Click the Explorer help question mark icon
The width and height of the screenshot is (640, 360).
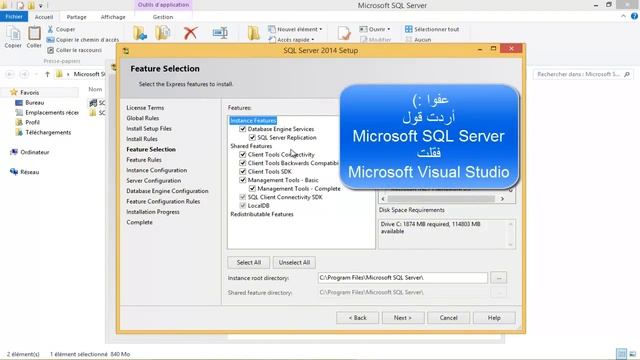(634, 16)
